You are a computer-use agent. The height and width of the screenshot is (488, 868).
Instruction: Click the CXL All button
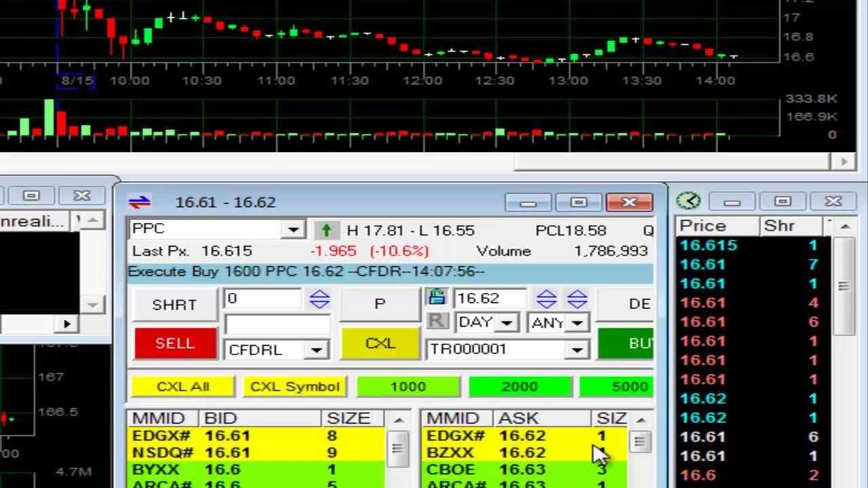coord(182,386)
